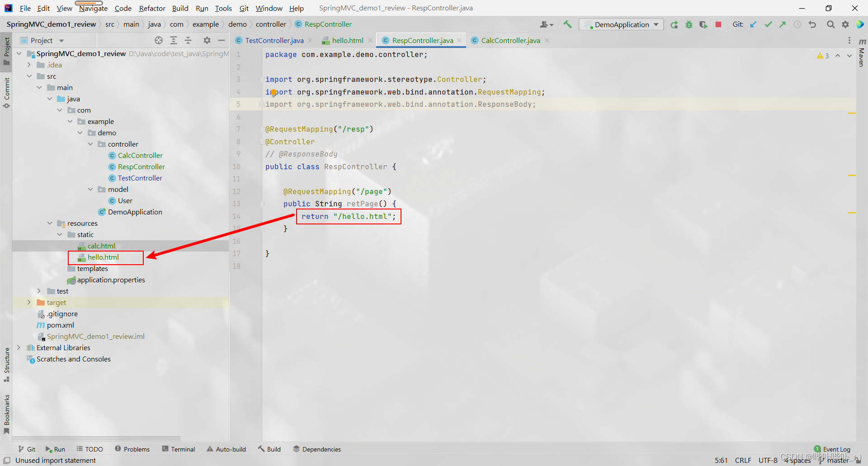Screen dimensions: 868x466
Task: Open the TODO tool window
Action: (90, 449)
